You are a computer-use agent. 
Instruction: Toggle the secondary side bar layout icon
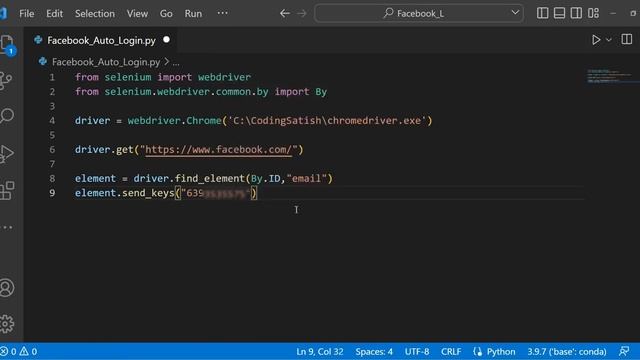(576, 13)
